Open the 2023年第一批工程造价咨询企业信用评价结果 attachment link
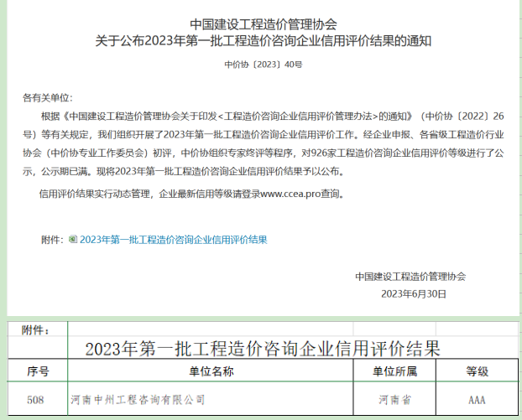The height and width of the screenshot is (420, 522). click(x=174, y=240)
